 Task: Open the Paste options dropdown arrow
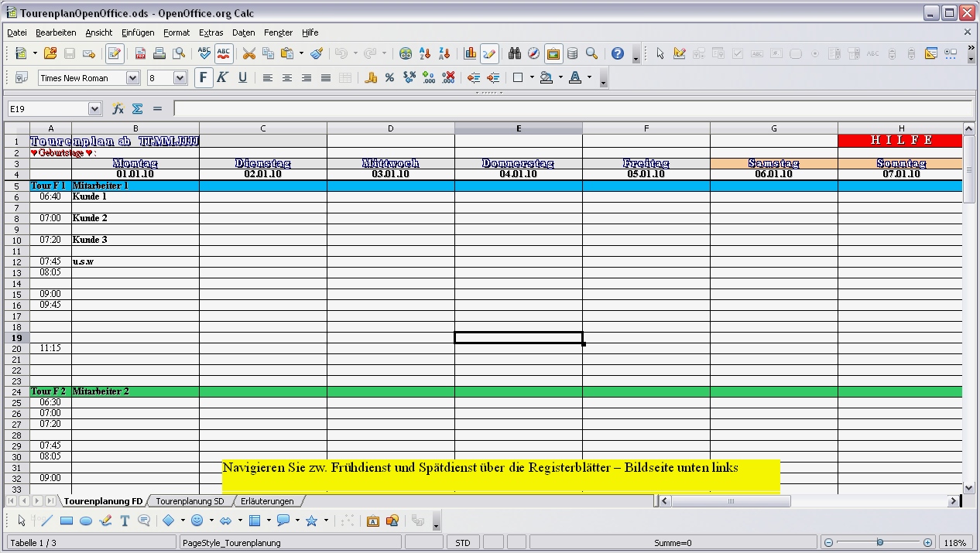point(301,53)
